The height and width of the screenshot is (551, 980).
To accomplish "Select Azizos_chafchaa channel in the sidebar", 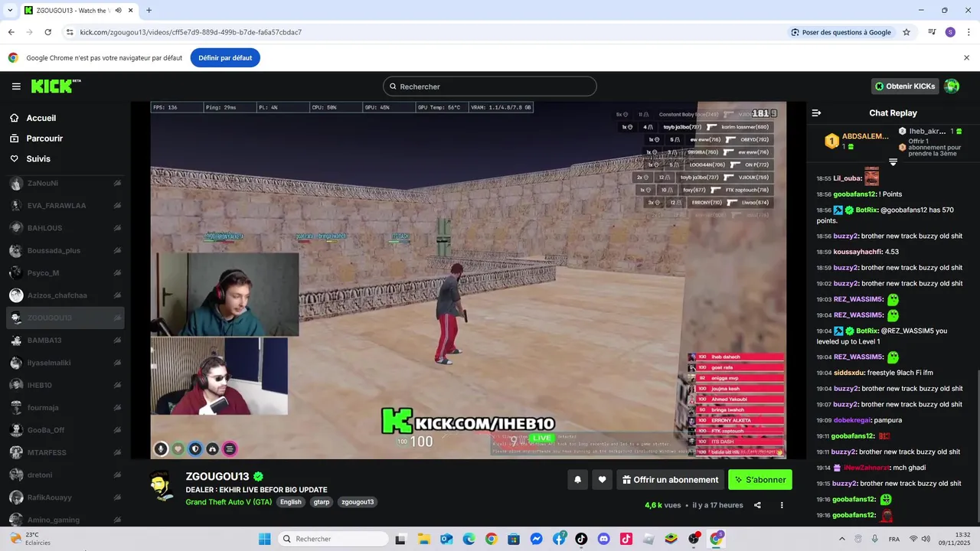I will click(x=65, y=295).
